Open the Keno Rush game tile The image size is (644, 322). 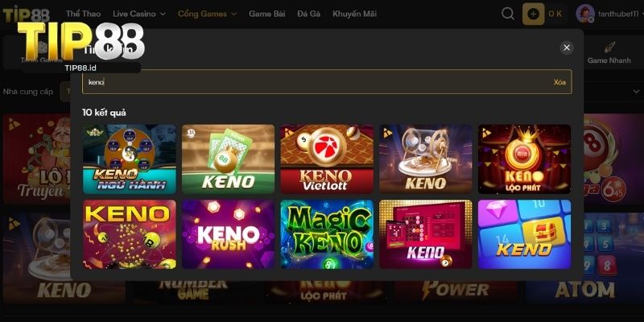point(229,234)
